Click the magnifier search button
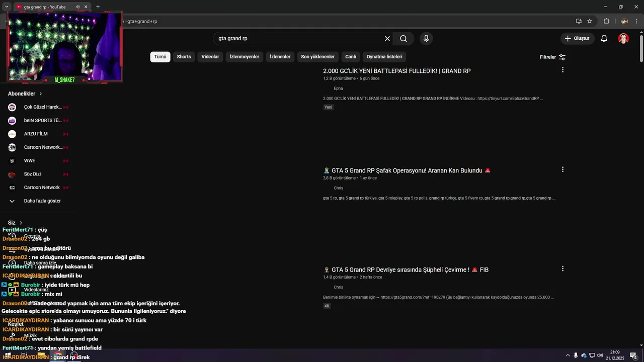Image resolution: width=644 pixels, height=362 pixels. 404,39
